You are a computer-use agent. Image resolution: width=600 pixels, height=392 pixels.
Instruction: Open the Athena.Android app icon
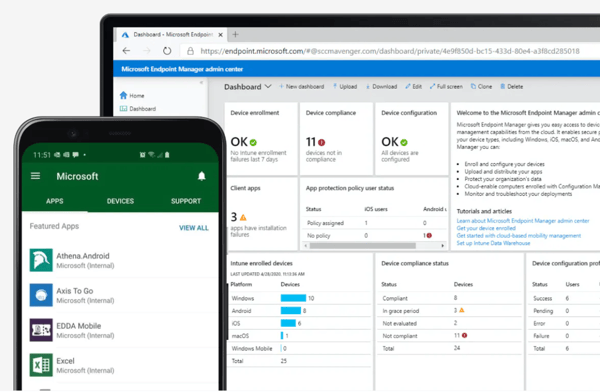tap(41, 260)
